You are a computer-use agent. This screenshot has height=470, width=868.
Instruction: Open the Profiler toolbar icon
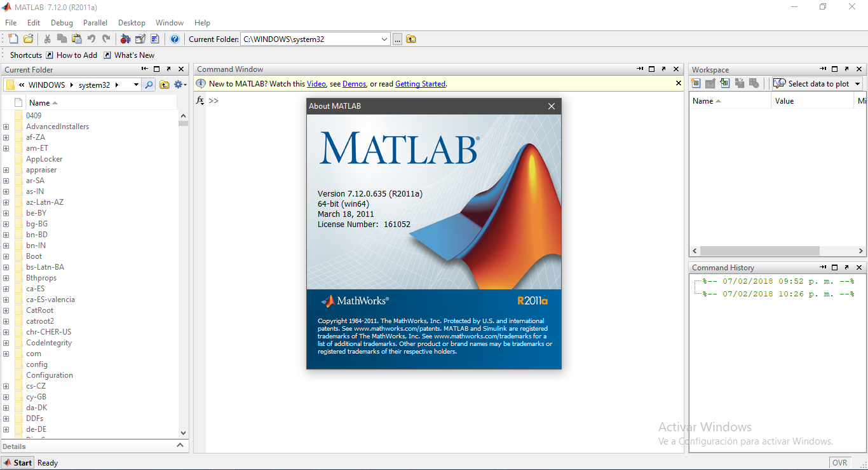tap(154, 38)
